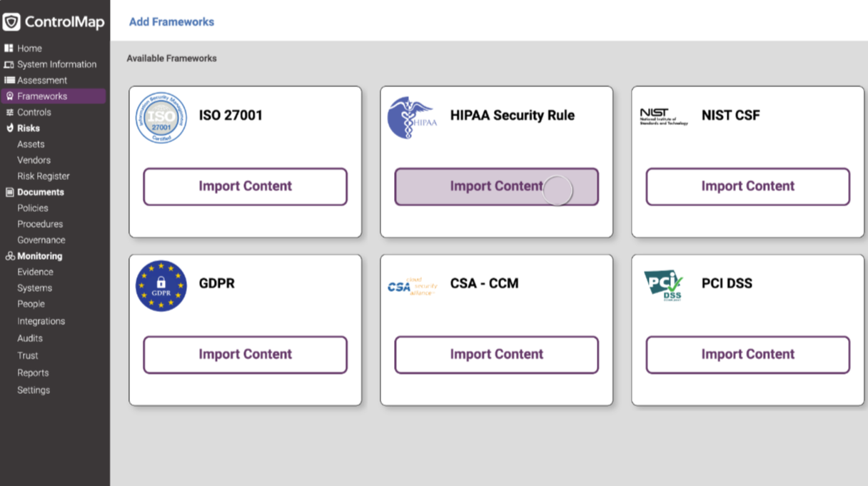868x486 pixels.
Task: Import Content for ISO 27001
Action: click(245, 186)
